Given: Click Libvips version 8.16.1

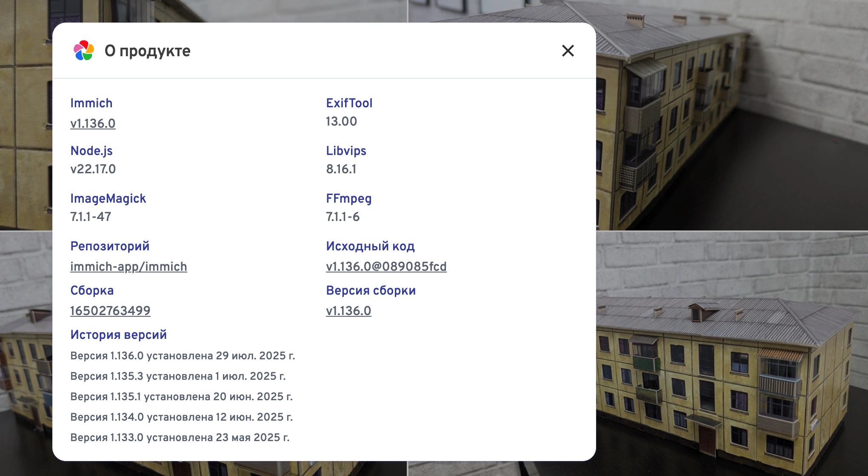Looking at the screenshot, I should [x=341, y=169].
